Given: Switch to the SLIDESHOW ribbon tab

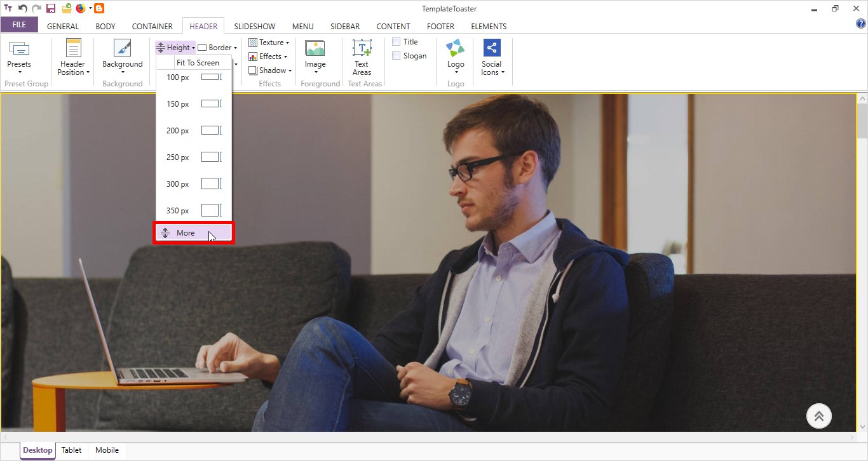Looking at the screenshot, I should (254, 27).
